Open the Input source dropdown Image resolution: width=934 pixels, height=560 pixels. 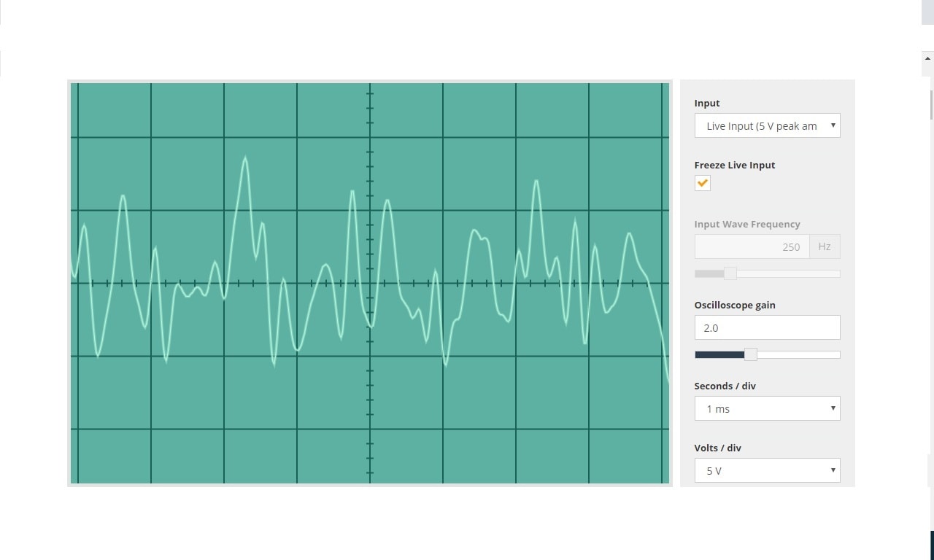(x=767, y=125)
